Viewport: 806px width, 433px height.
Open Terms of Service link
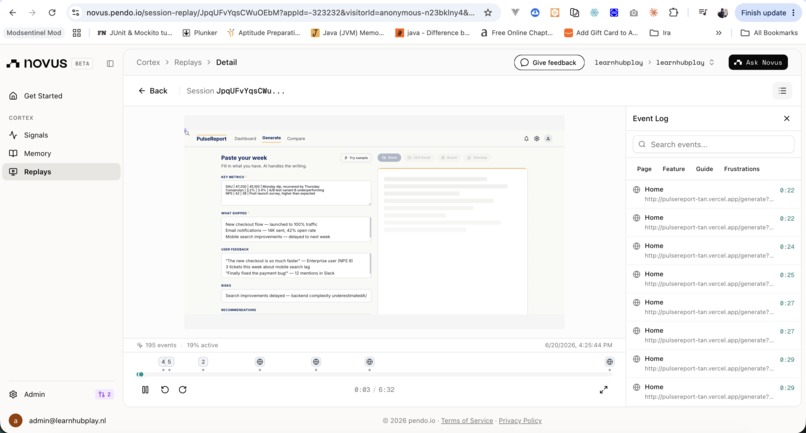click(x=467, y=421)
